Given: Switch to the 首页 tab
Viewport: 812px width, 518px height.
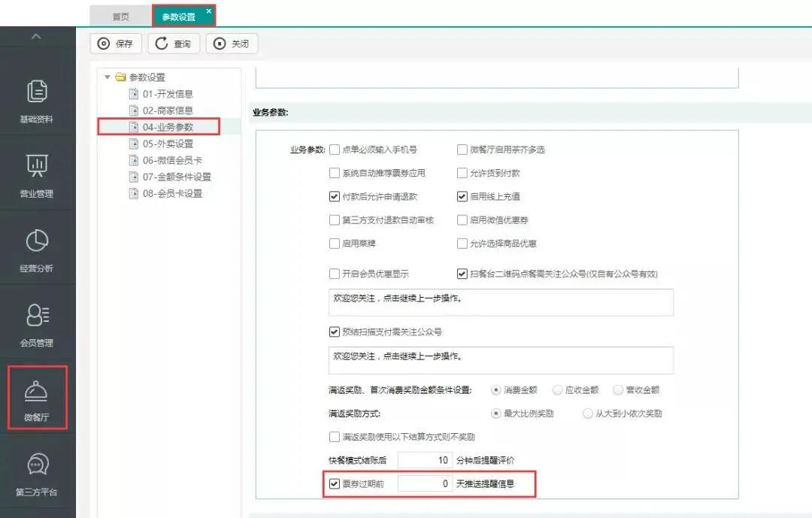Looking at the screenshot, I should (120, 17).
